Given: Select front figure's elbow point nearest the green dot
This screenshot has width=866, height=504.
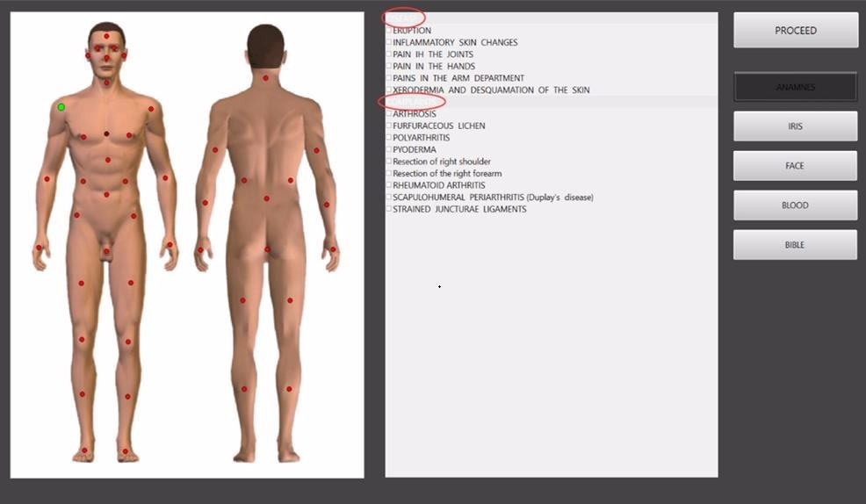Looking at the screenshot, I should click(47, 179).
